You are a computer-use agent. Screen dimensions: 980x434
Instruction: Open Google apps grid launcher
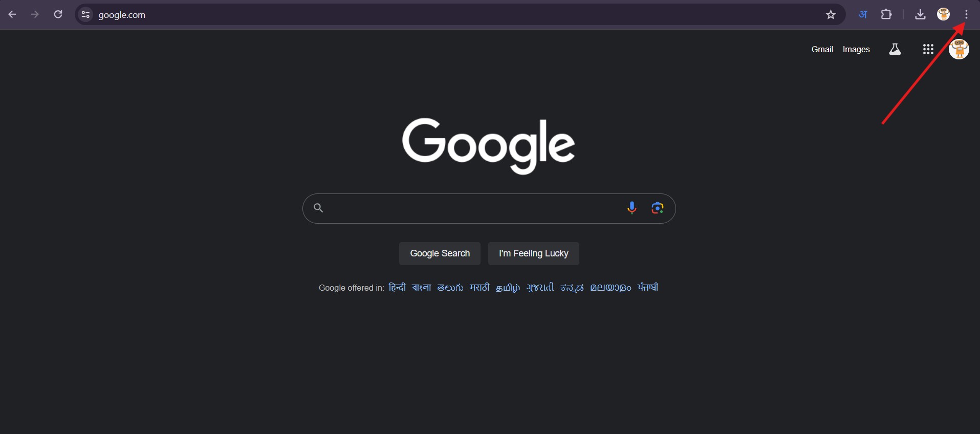928,49
